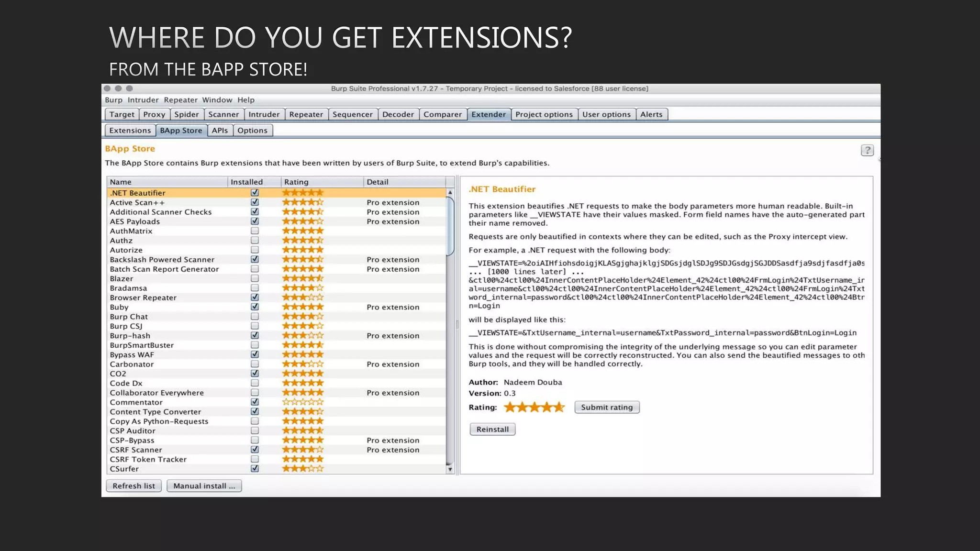Open the Intruder menu in menu bar
Image resolution: width=980 pixels, height=551 pixels.
tap(143, 100)
